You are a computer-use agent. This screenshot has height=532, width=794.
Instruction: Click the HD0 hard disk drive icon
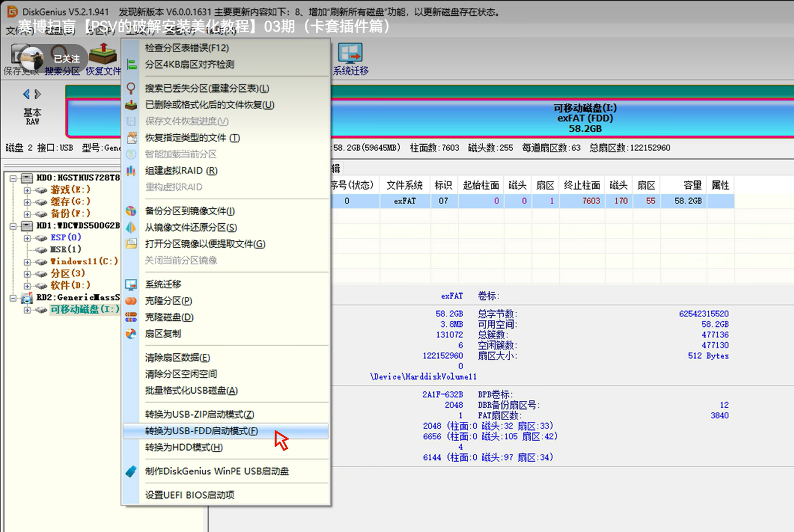(27, 178)
